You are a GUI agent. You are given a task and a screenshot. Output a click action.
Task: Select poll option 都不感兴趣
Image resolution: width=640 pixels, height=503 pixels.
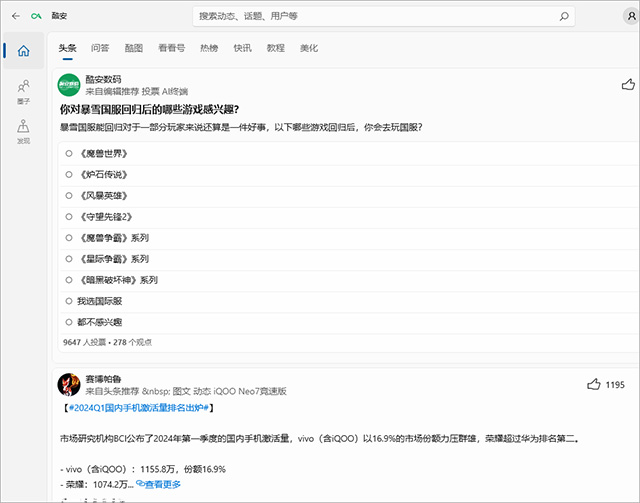349,323
